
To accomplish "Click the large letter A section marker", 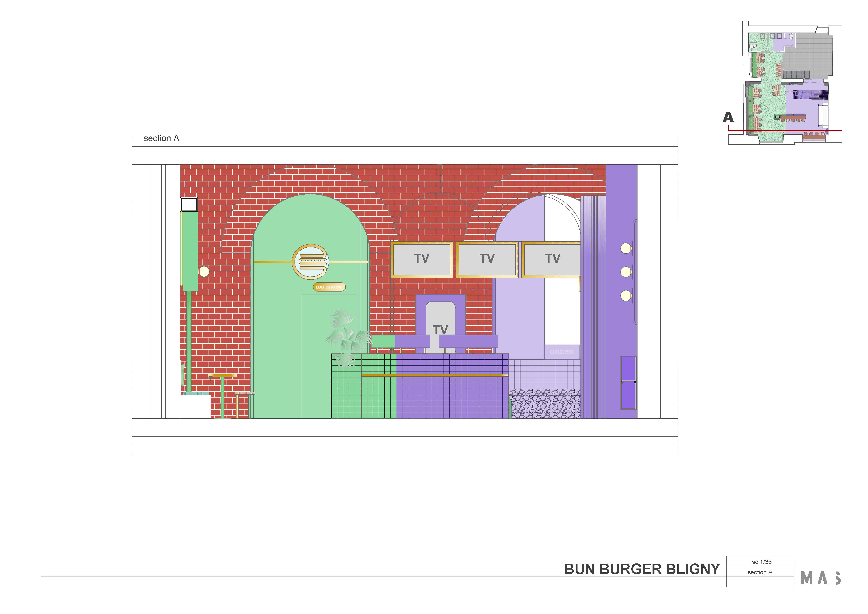I will tap(728, 117).
